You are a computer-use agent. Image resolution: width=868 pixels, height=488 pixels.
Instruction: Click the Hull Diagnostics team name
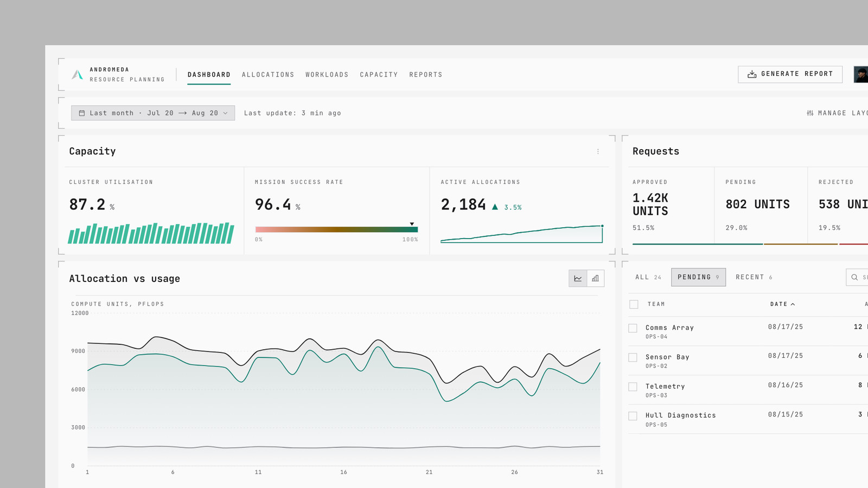681,415
